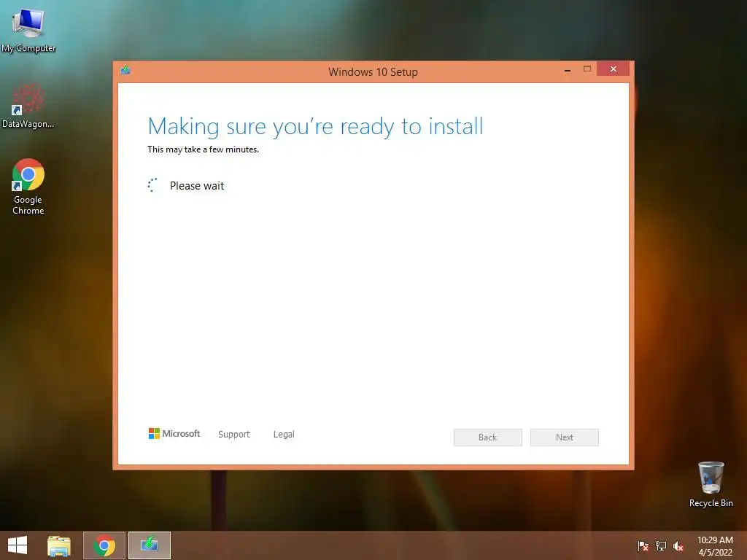Open the Support link
The height and width of the screenshot is (560, 747).
(234, 435)
